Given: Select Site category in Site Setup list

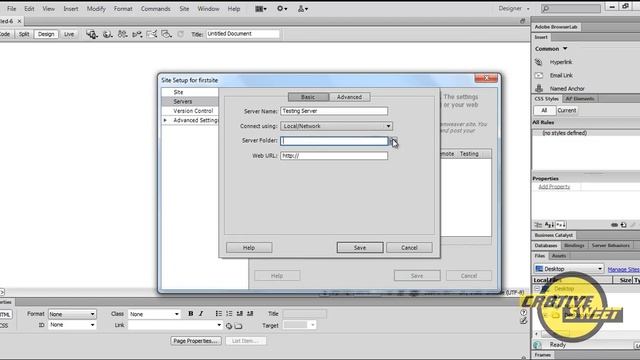Looking at the screenshot, I should pos(178,92).
